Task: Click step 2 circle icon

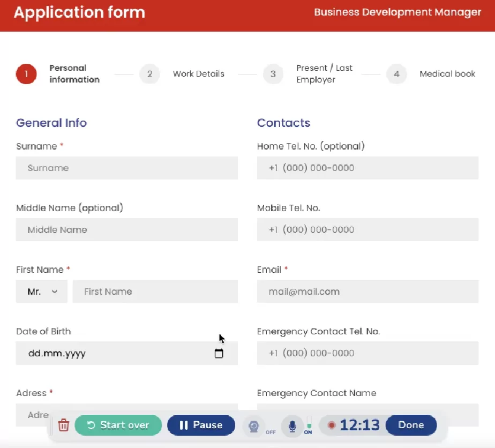Action: [149, 74]
